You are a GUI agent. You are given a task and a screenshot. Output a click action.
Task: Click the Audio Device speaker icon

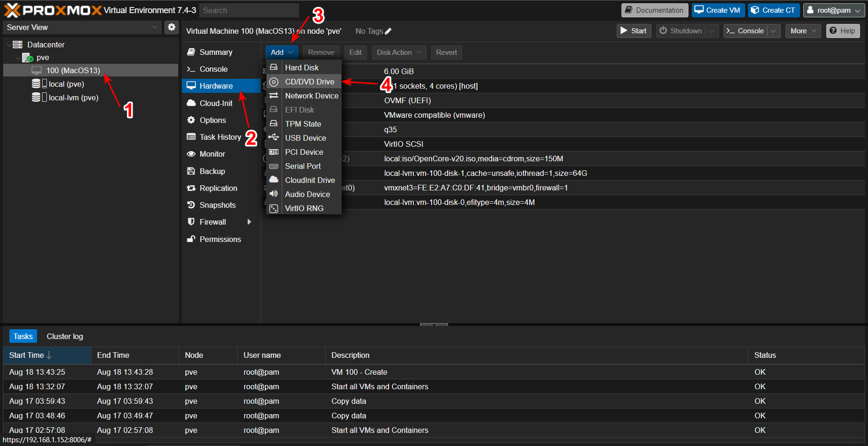point(274,194)
